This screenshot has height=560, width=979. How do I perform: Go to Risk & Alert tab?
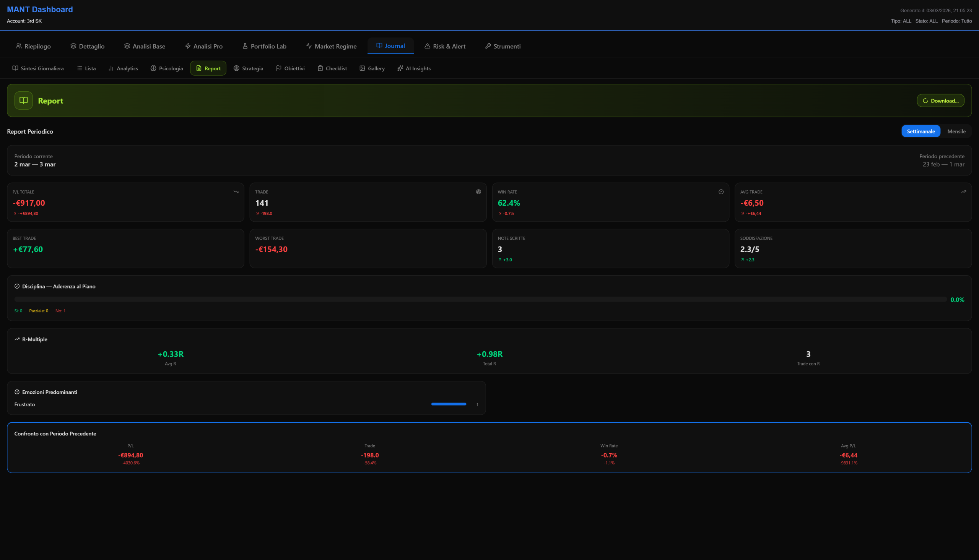[445, 46]
